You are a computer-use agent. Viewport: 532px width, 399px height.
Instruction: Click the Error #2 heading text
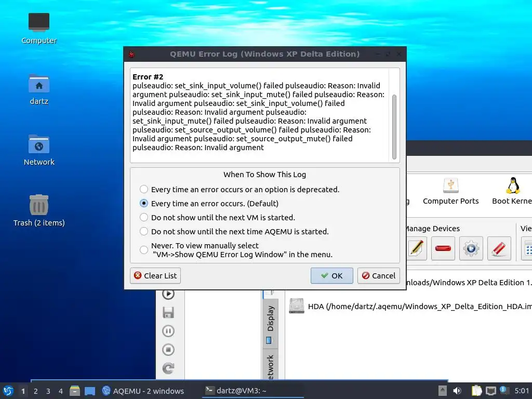tap(148, 77)
